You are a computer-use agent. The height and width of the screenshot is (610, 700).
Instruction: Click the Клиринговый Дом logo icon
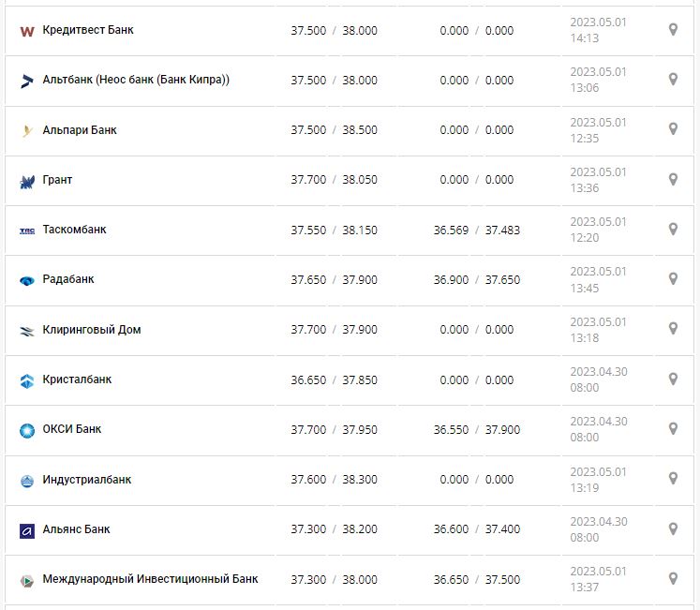coord(26,331)
